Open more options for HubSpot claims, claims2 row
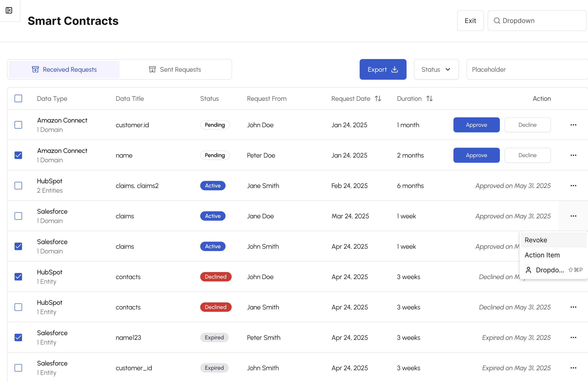Image resolution: width=588 pixels, height=382 pixels. point(573,186)
